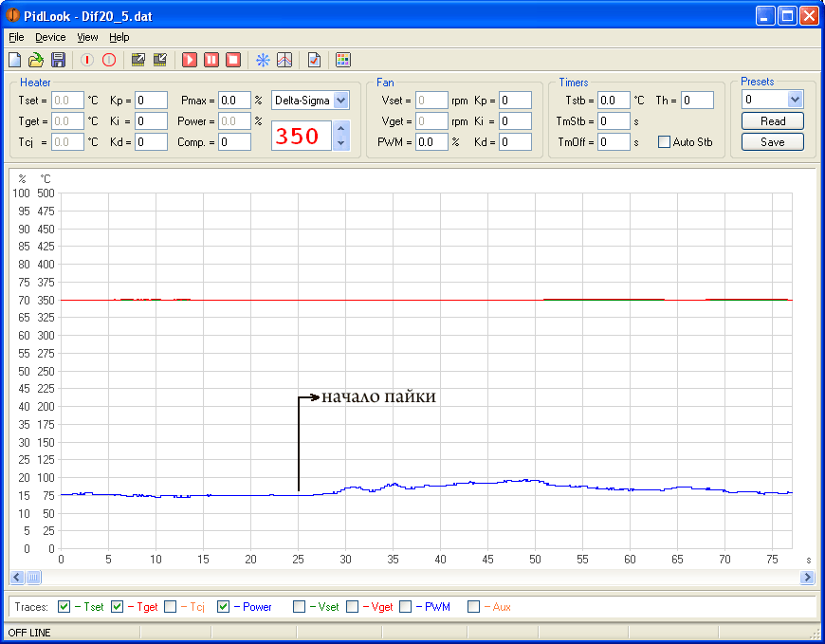The image size is (825, 644).
Task: Click the chart scrollbar right arrow
Action: (x=807, y=578)
